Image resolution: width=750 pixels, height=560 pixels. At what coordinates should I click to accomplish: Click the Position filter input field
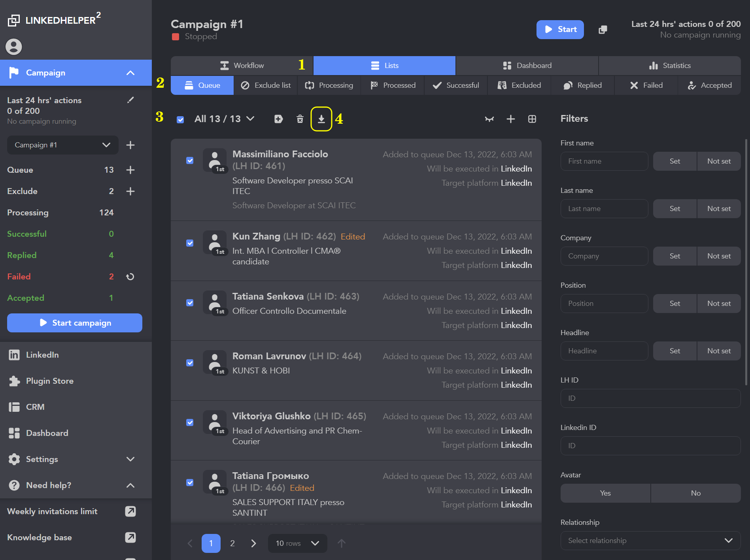click(x=604, y=304)
